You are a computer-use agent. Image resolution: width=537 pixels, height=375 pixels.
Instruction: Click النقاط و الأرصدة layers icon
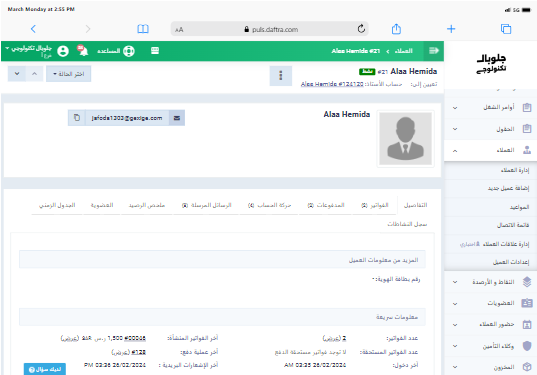[527, 282]
